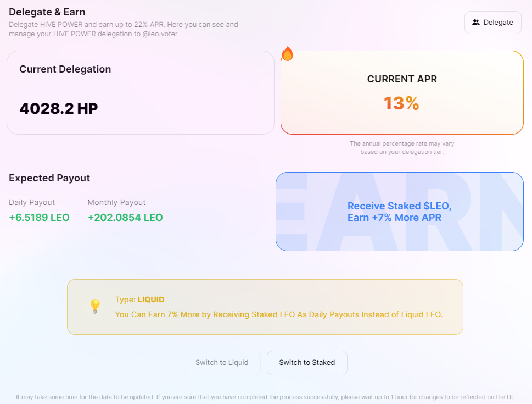Click the Earn 7% More staked LEO tip text
This screenshot has height=404, width=532.
pos(279,314)
